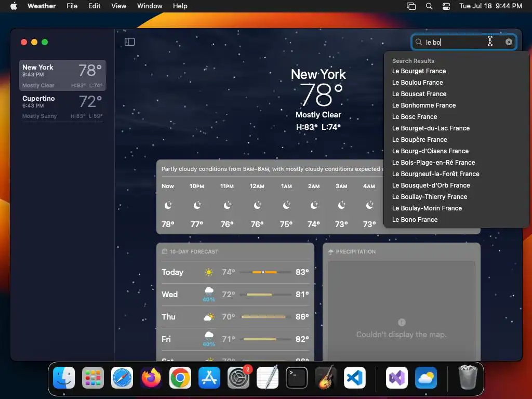Open Terminal from the Dock

click(297, 378)
